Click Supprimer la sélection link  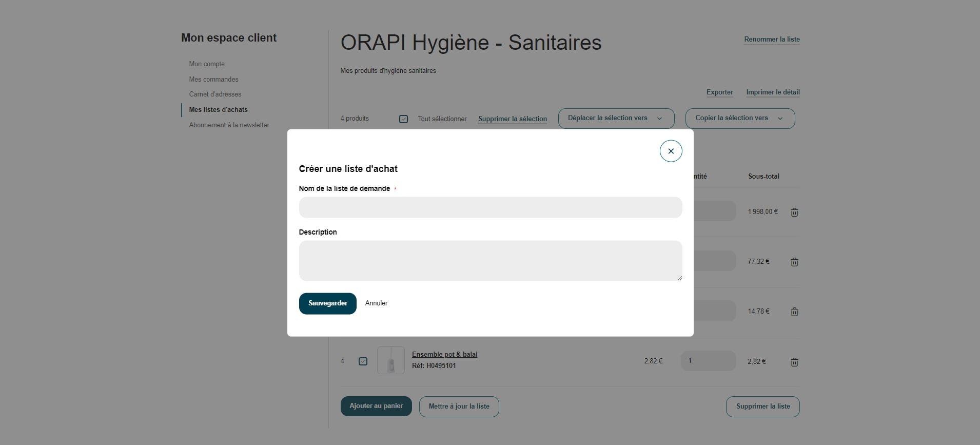click(x=513, y=119)
